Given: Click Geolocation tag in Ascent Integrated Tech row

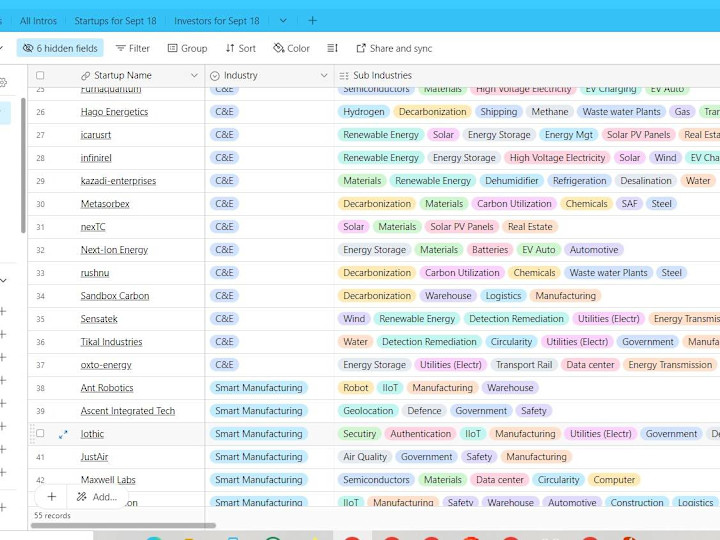Looking at the screenshot, I should click(x=368, y=411).
